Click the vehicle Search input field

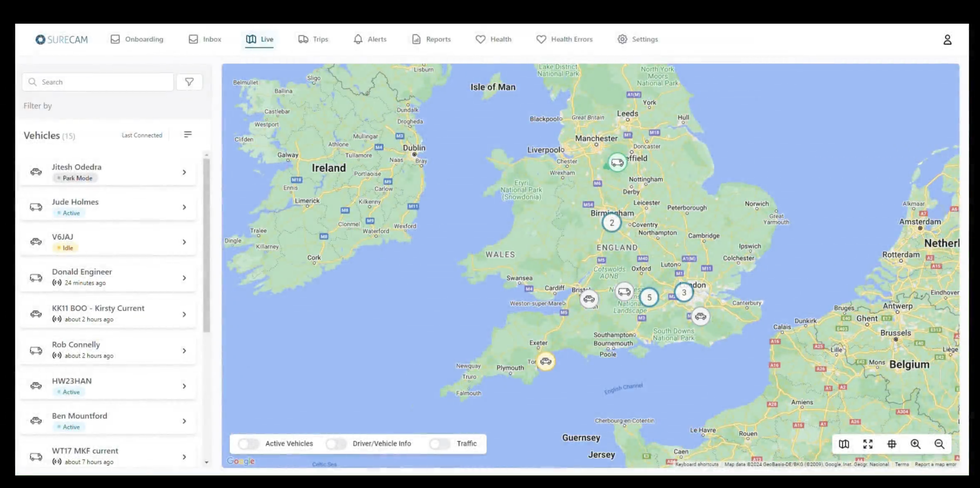click(103, 82)
